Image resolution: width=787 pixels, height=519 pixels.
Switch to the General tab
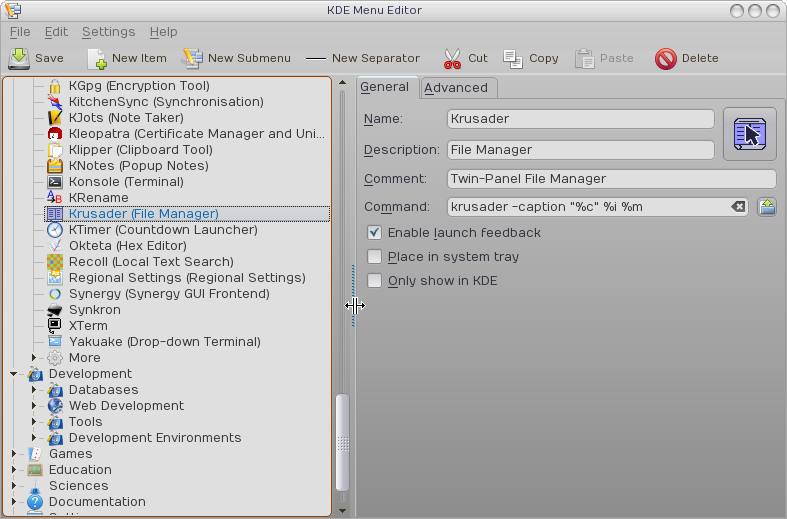[385, 87]
